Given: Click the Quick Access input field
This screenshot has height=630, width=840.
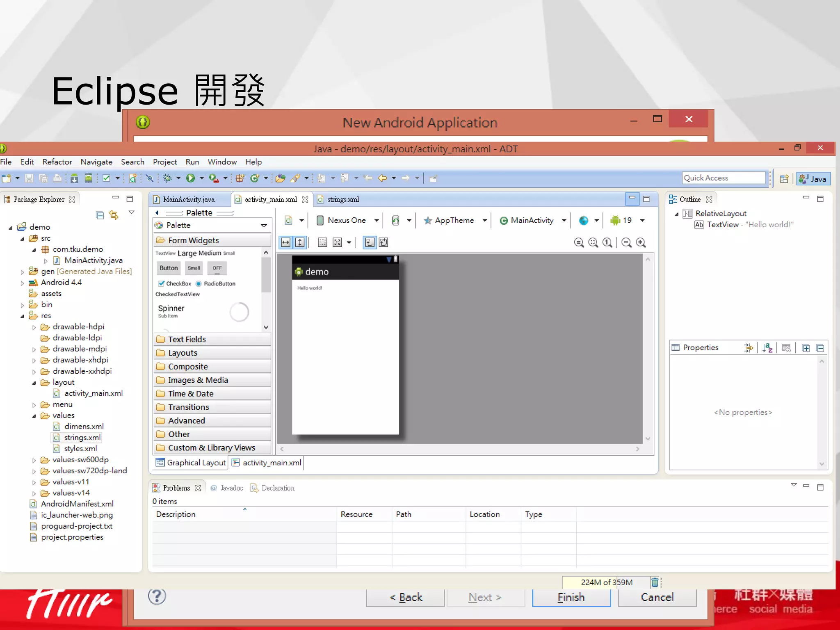Looking at the screenshot, I should (724, 178).
